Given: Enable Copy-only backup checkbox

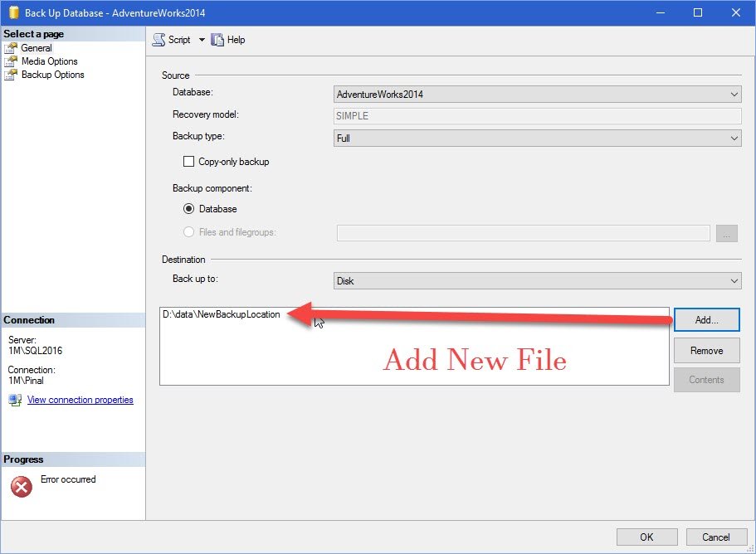Looking at the screenshot, I should point(188,162).
